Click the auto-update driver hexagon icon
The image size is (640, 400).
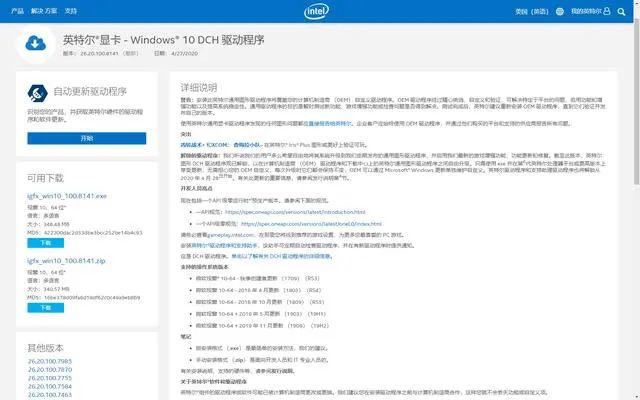[38, 93]
